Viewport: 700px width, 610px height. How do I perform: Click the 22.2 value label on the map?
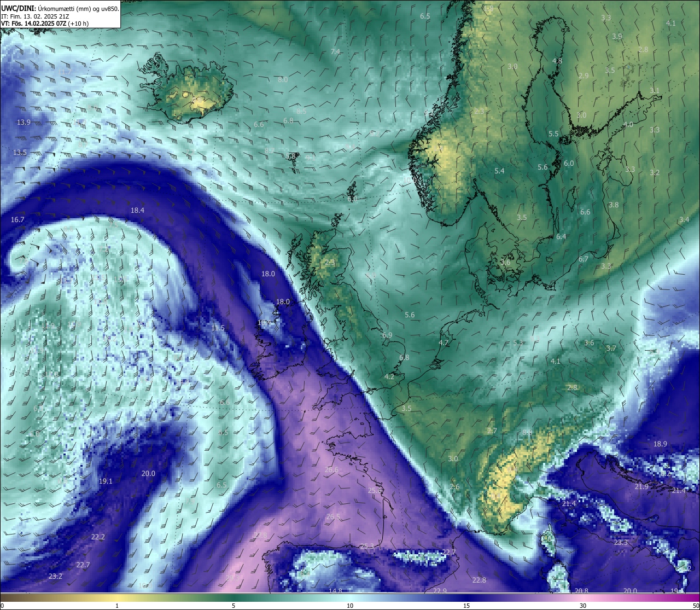pyautogui.click(x=98, y=537)
